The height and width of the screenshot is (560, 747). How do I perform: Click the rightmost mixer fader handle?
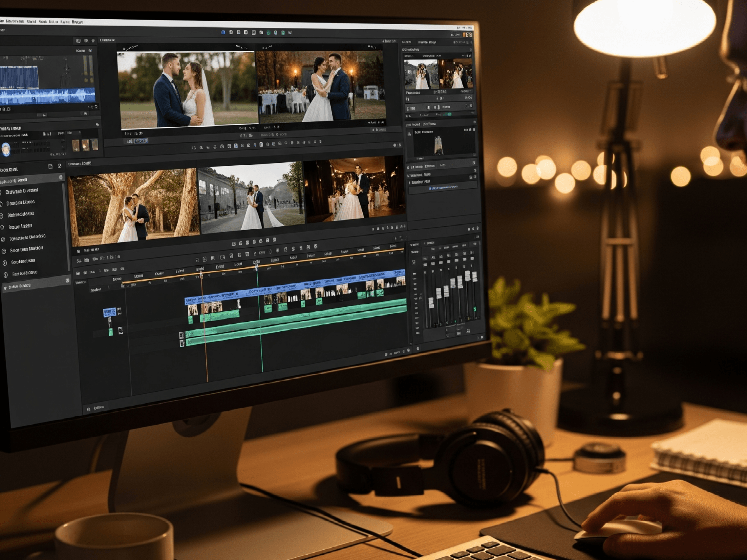(x=475, y=277)
